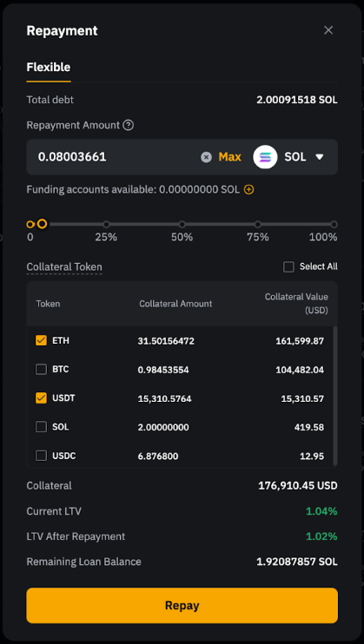Click the repayment amount input field
The image size is (364, 644).
pos(116,157)
